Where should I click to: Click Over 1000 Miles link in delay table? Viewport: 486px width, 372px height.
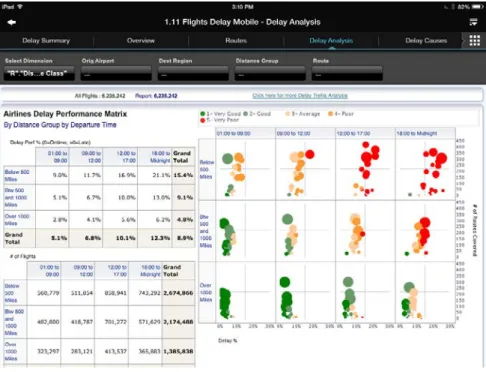(x=17, y=220)
